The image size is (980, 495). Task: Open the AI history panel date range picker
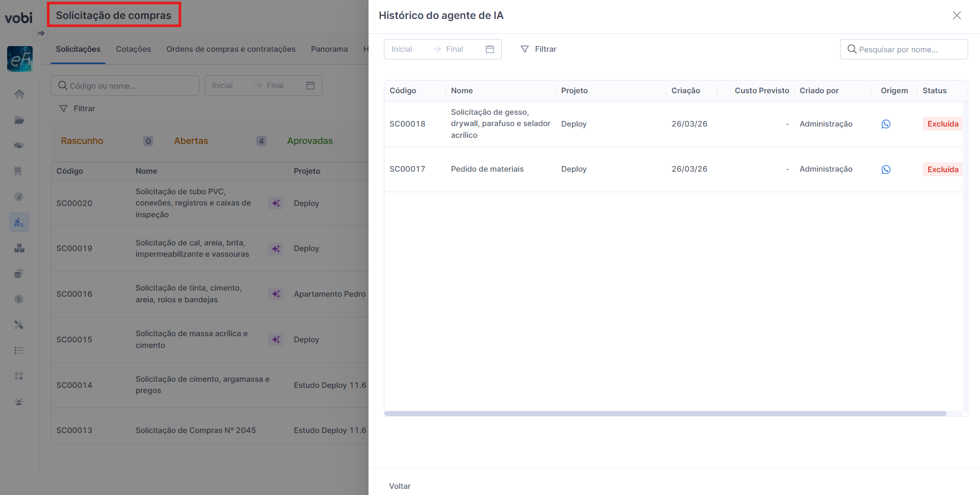click(443, 49)
